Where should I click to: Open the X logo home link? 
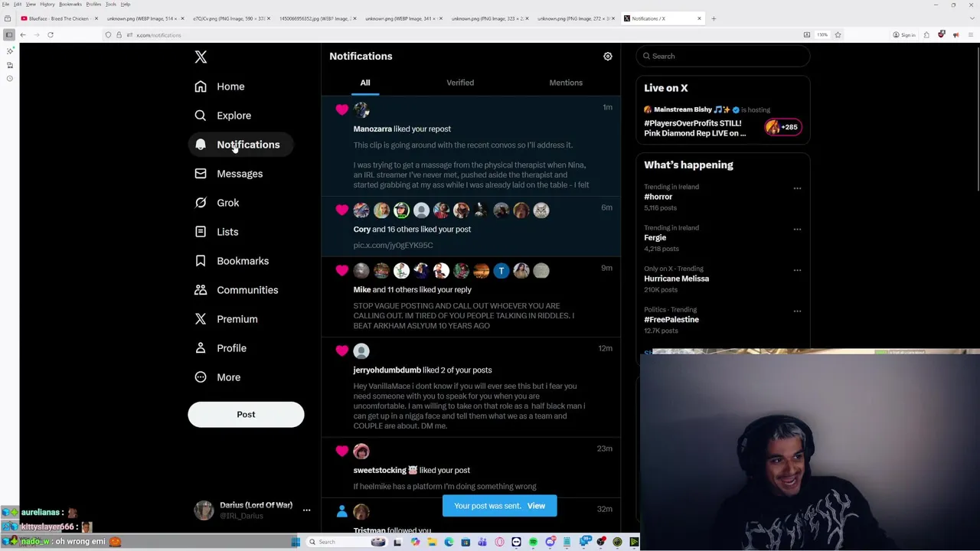pos(201,57)
